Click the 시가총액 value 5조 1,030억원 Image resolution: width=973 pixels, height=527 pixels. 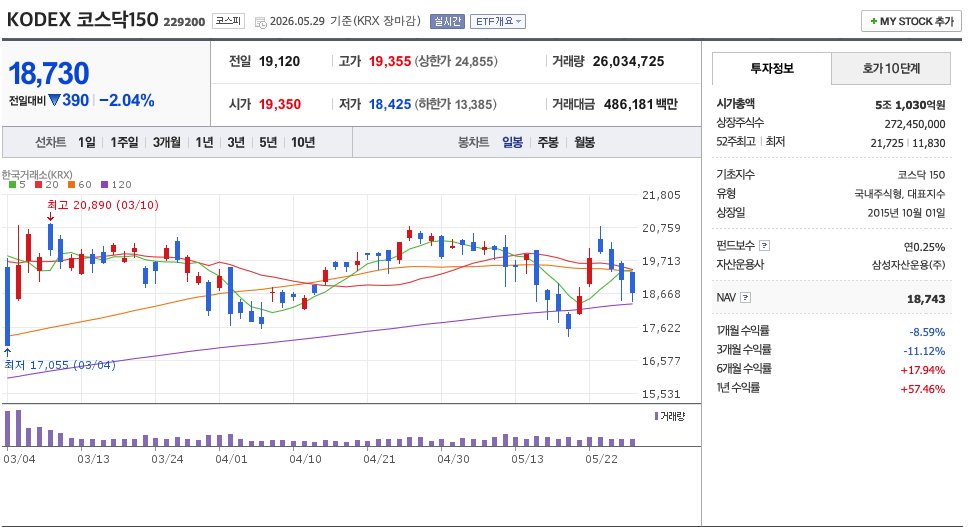pyautogui.click(x=910, y=105)
